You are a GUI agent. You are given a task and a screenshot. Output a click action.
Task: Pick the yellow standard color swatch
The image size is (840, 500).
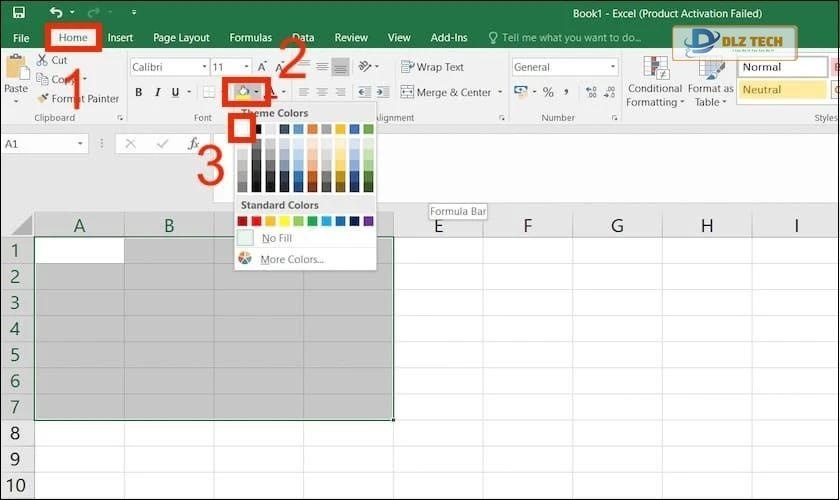click(x=285, y=221)
